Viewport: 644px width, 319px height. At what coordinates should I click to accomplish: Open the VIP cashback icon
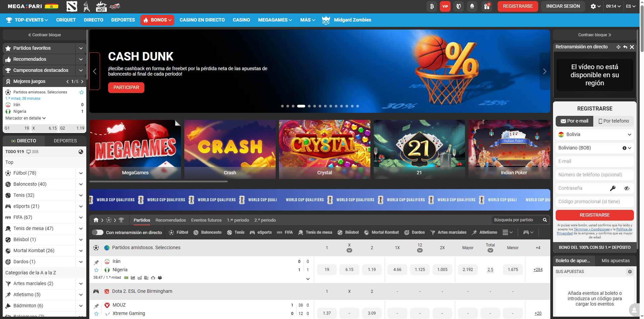[x=445, y=6]
